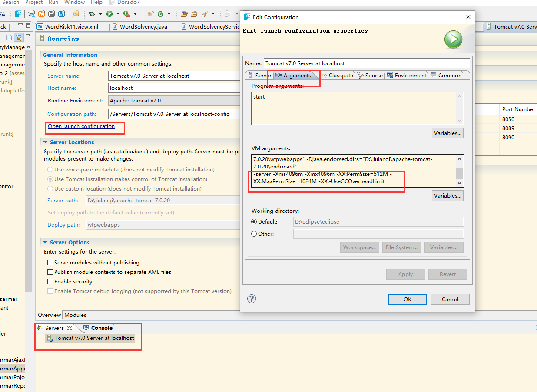Select the Other working directory radio
The width and height of the screenshot is (537, 392).
254,234
